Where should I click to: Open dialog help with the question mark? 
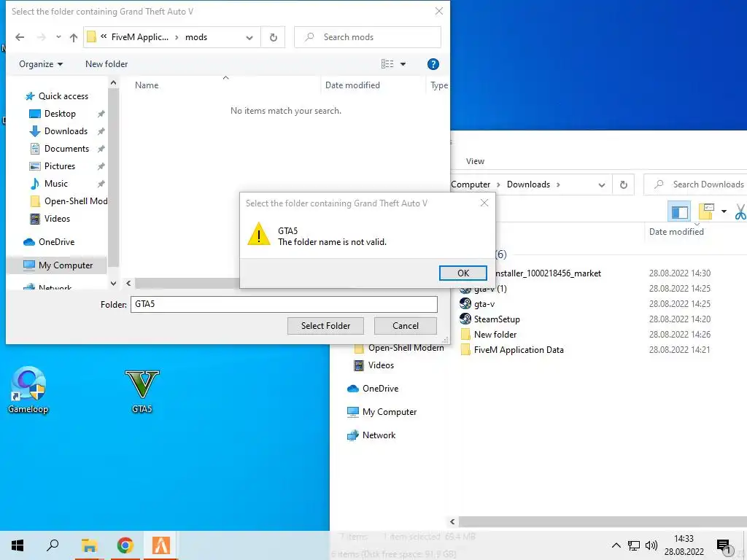tap(433, 64)
